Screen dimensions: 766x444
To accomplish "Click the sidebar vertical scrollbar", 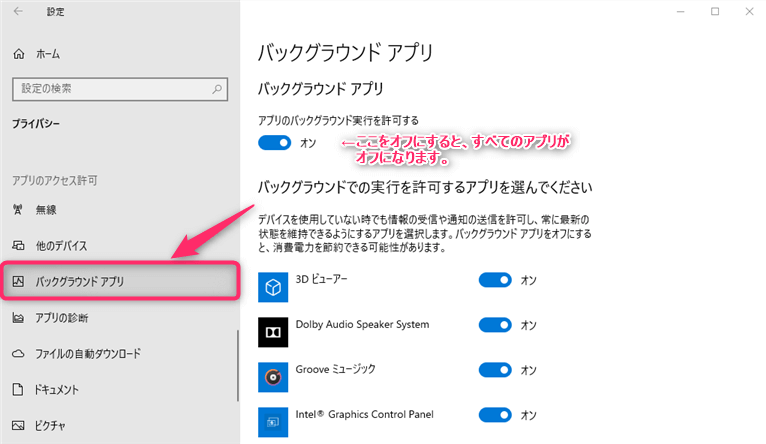I will [238, 365].
